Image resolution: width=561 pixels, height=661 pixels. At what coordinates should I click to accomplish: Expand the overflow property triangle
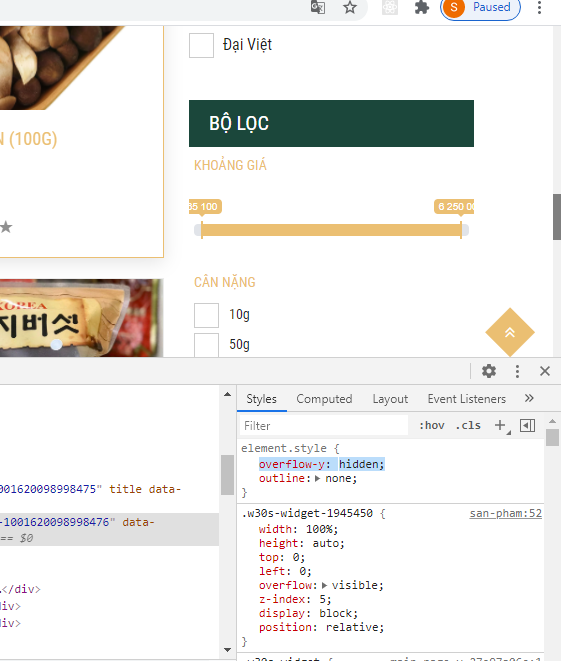pos(324,586)
